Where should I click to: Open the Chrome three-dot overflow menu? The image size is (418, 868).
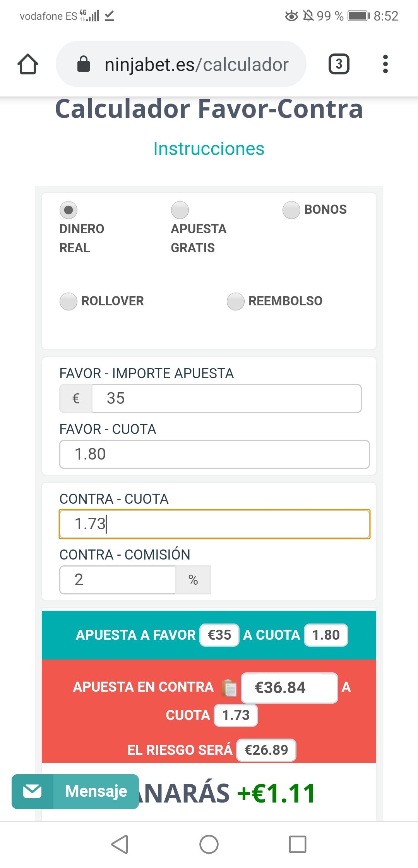click(385, 64)
